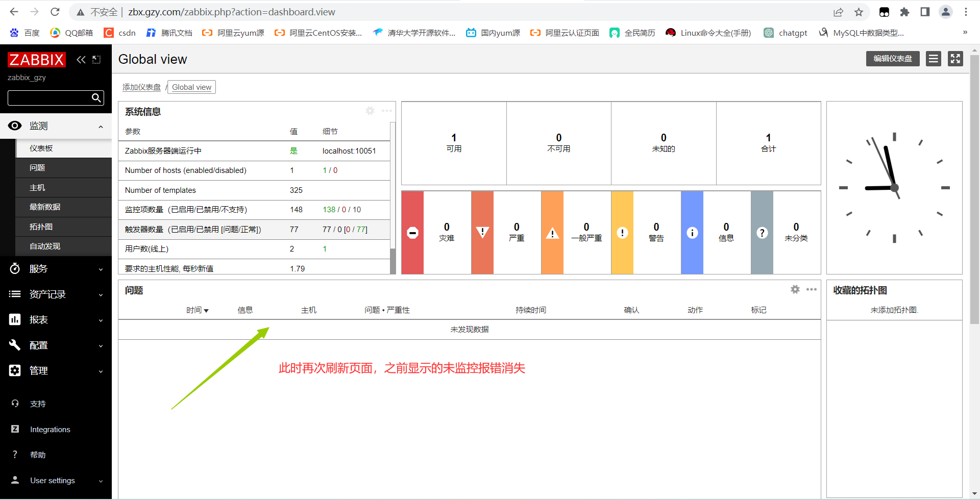Screen dimensions: 980x500
Task: Sort problems by 时间 column
Action: tap(197, 310)
